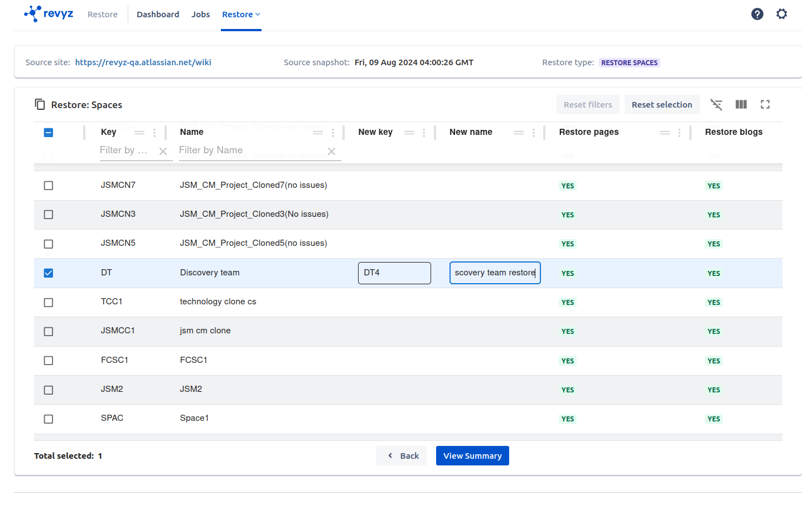The image size is (812, 505).
Task: Toggle the hide filters icon
Action: [x=716, y=104]
